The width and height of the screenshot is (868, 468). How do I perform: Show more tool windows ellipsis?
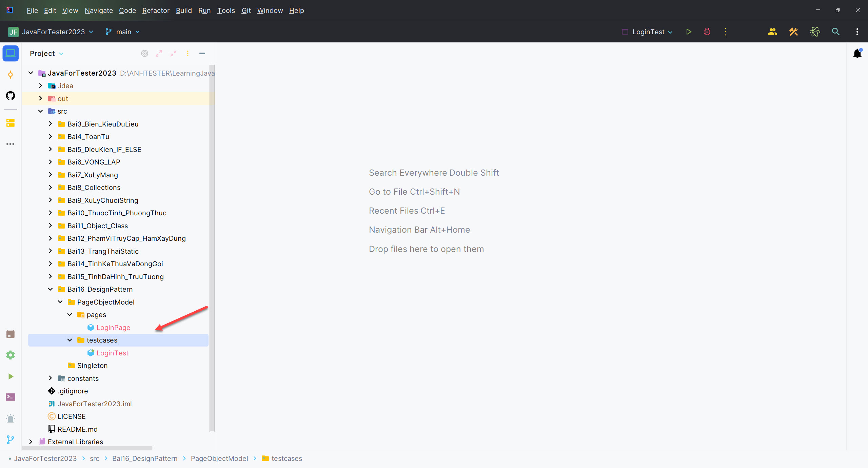11,144
